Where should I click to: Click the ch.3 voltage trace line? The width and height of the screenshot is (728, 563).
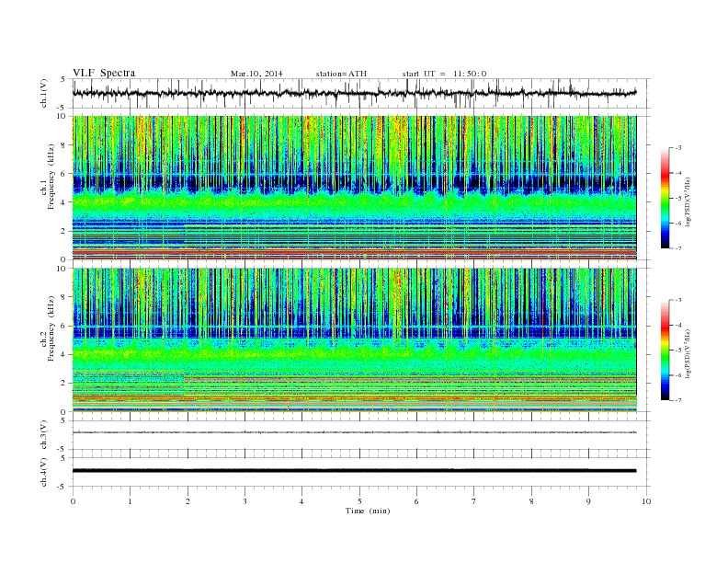[x=354, y=432]
